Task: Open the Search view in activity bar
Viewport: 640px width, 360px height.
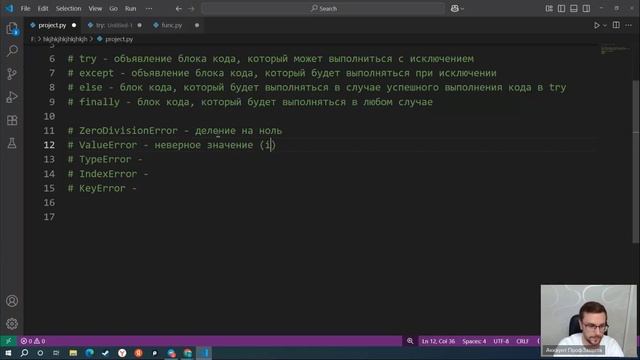Action: click(x=12, y=51)
